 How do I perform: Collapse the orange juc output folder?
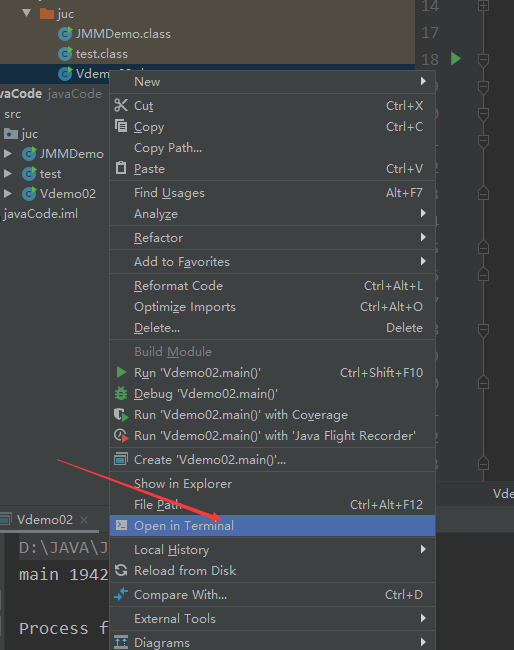click(27, 13)
